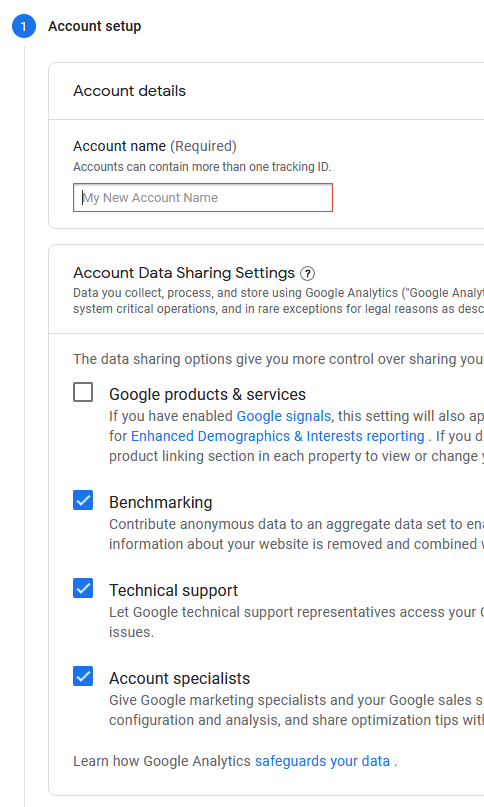Click the data sharing options intro sentence
Image resolution: width=484 pixels, height=807 pixels.
pos(278,359)
